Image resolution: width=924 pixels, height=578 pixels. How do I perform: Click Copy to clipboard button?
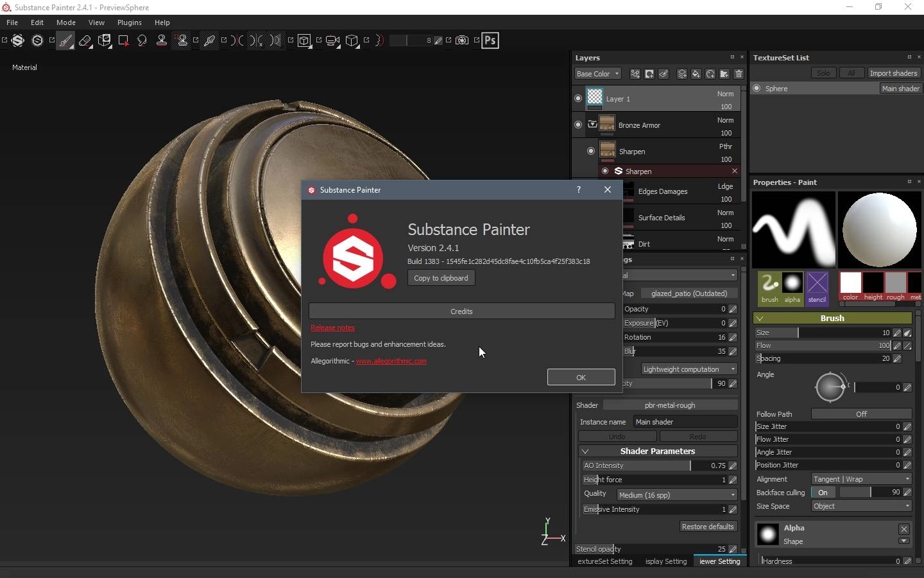coord(441,278)
